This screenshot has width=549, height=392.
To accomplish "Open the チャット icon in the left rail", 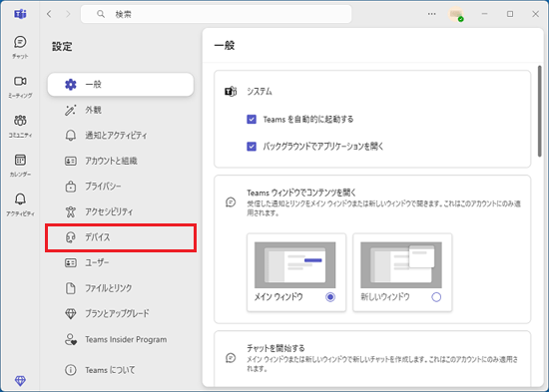I will tap(20, 42).
